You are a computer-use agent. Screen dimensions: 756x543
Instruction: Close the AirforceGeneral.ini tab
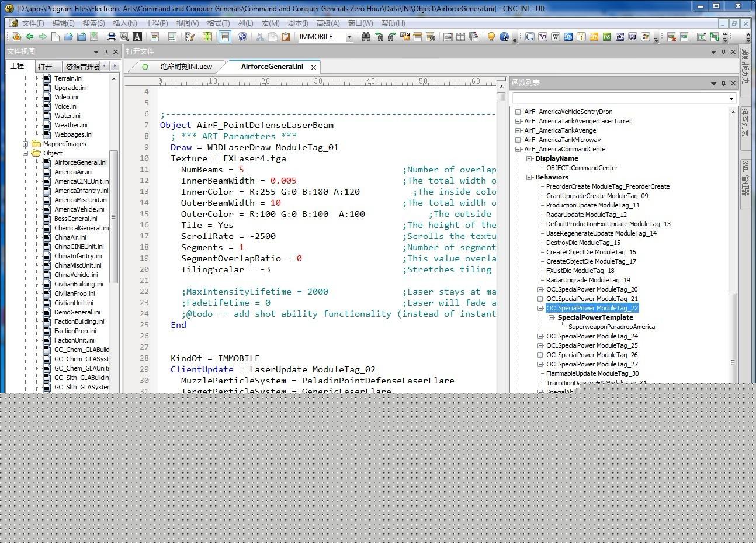click(314, 67)
